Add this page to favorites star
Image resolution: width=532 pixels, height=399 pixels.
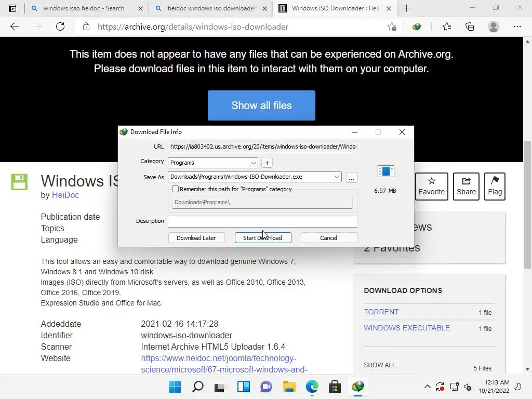(392, 27)
